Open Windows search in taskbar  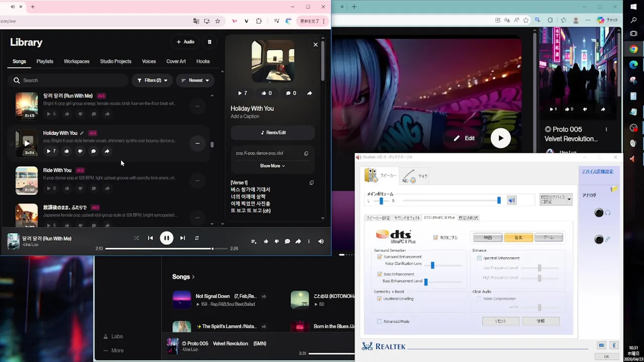[x=633, y=20]
